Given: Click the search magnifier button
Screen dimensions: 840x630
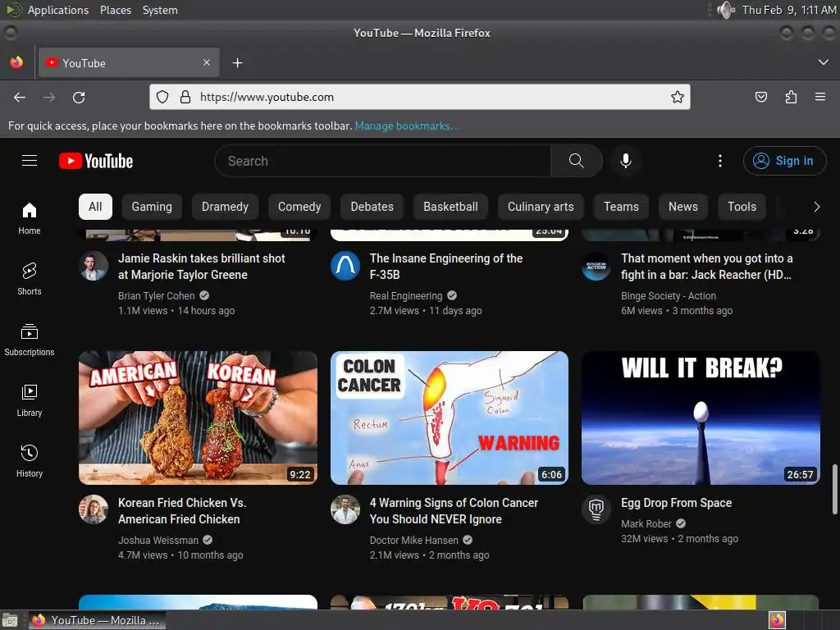Looking at the screenshot, I should pos(577,161).
